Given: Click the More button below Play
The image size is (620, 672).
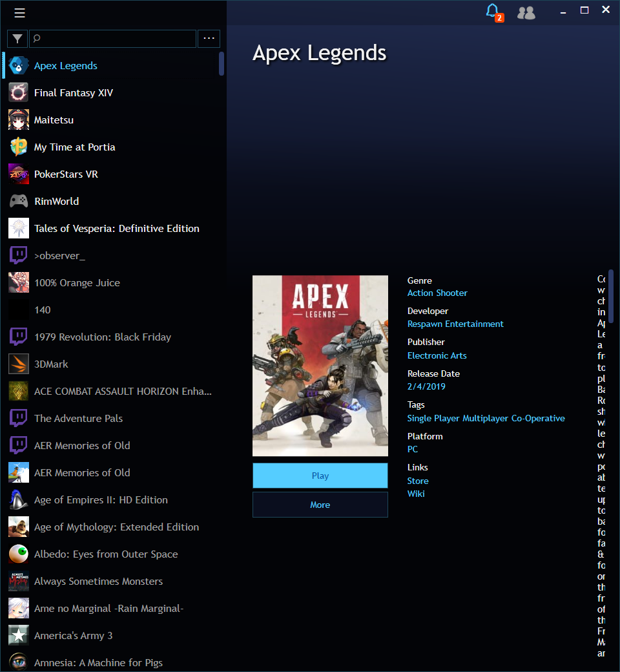Looking at the screenshot, I should (320, 505).
